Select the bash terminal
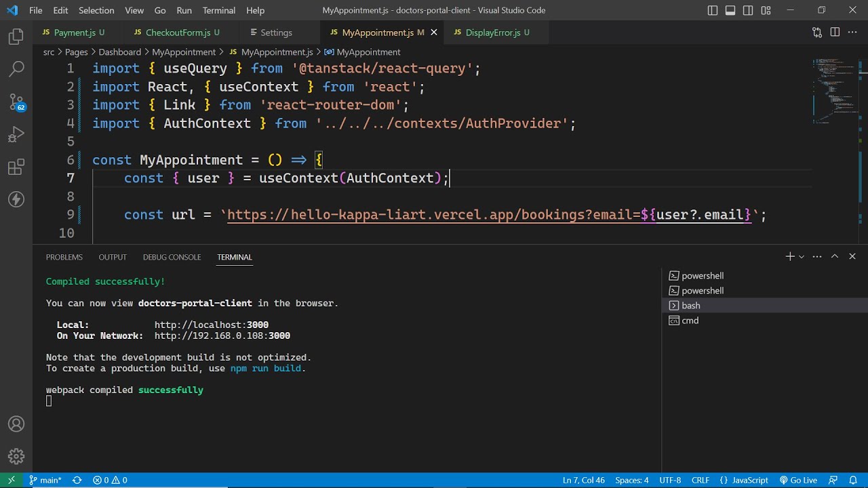The height and width of the screenshot is (488, 868). click(765, 306)
